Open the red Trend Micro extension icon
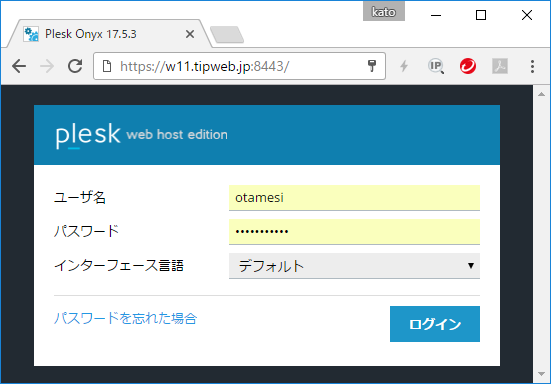Screen dimensions: 551x384 (468, 66)
